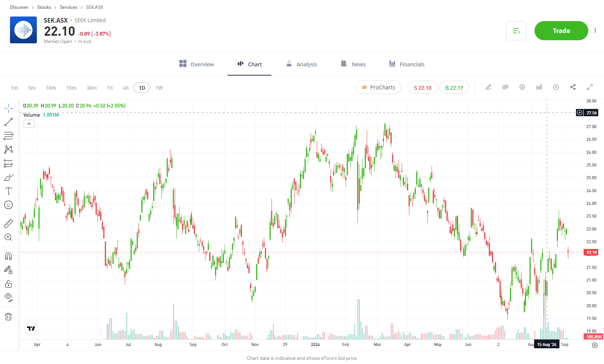Switch to 10m timeframe
This screenshot has width=604, height=364.
(51, 88)
